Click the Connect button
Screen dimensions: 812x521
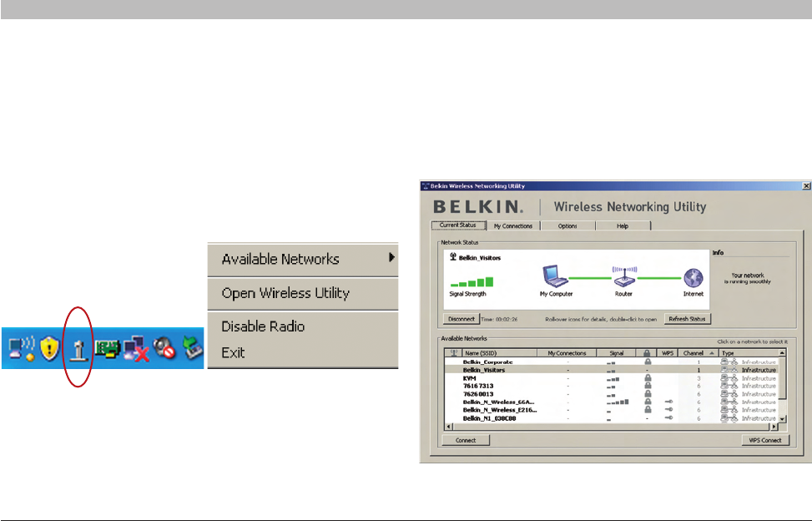coord(466,440)
